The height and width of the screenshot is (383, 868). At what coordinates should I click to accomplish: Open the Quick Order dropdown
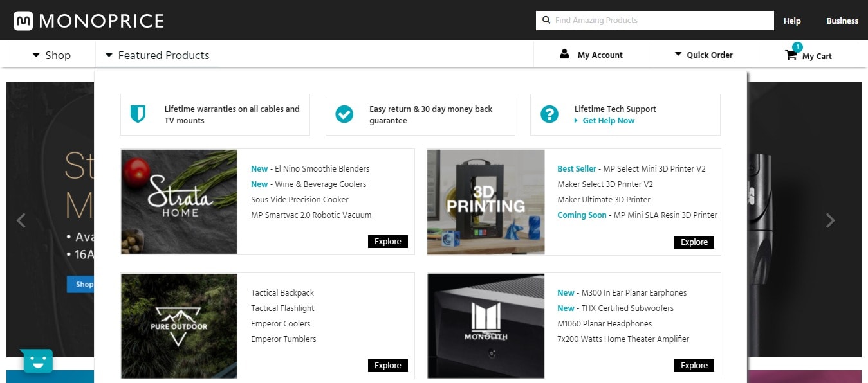click(x=703, y=55)
